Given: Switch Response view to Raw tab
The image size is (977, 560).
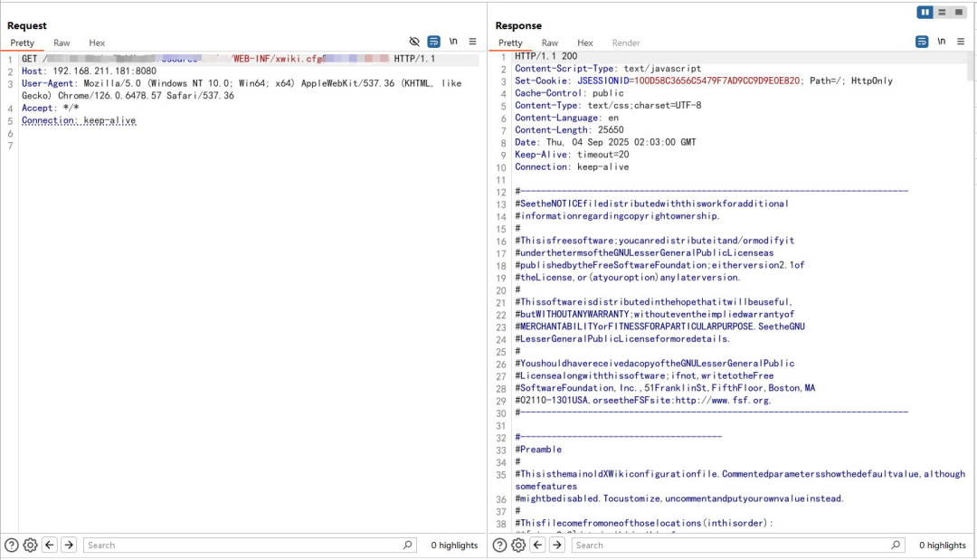Looking at the screenshot, I should [x=550, y=43].
